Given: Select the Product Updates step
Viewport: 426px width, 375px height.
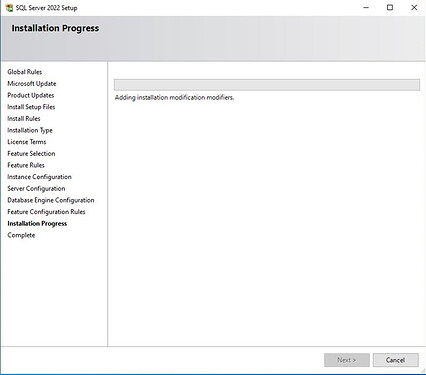Looking at the screenshot, I should point(31,95).
